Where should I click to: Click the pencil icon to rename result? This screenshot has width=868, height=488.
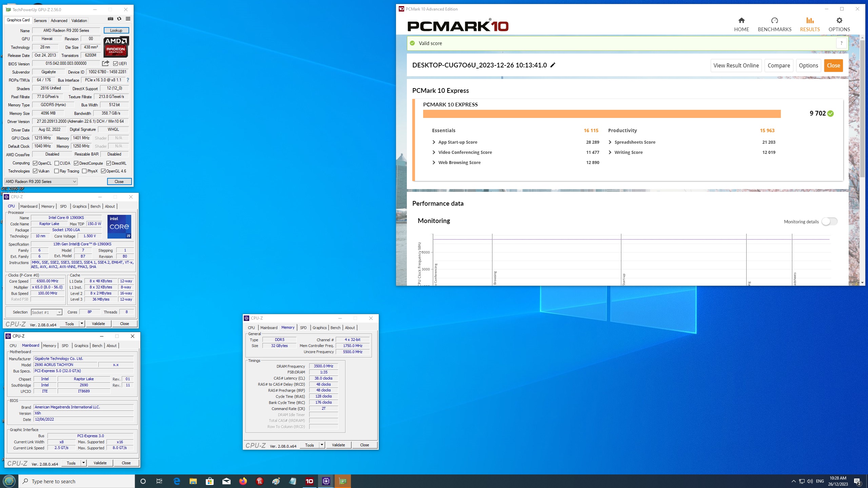click(x=553, y=65)
